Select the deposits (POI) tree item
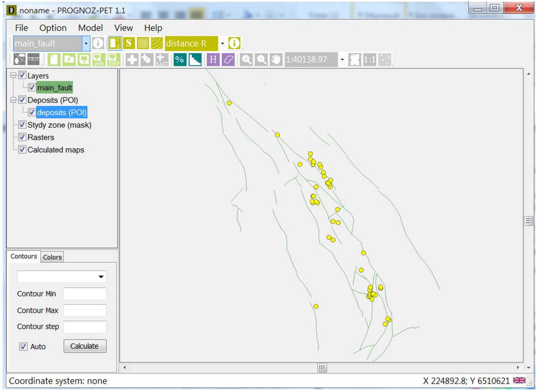 (x=62, y=112)
